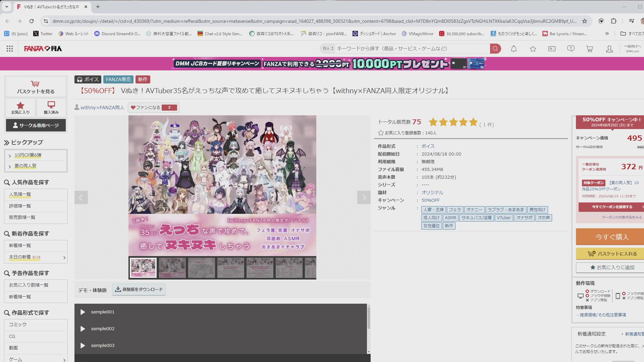Open the favorites star icon in header
Screen dimensions: 644x362
533,49
